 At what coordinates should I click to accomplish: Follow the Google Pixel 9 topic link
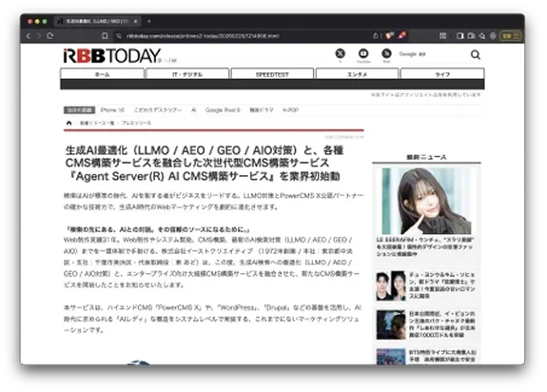coord(223,110)
